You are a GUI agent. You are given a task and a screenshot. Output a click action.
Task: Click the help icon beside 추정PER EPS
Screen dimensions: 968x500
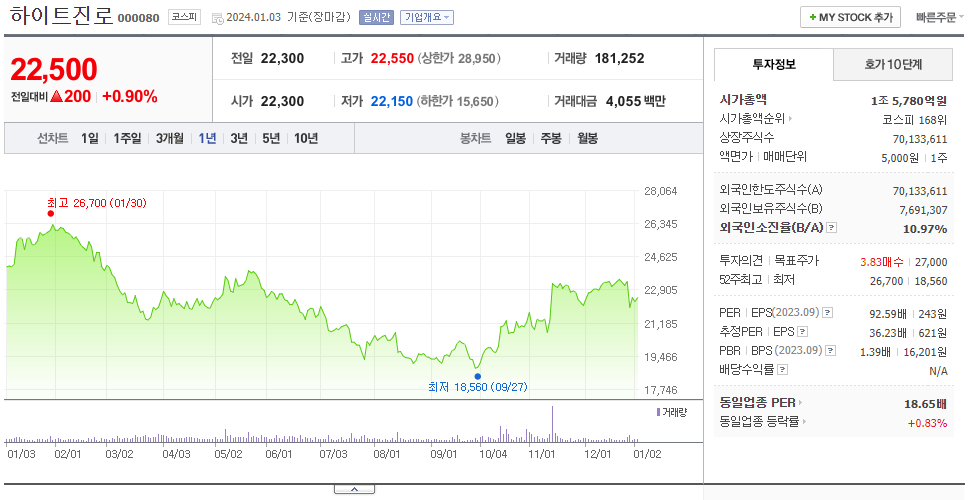802,331
